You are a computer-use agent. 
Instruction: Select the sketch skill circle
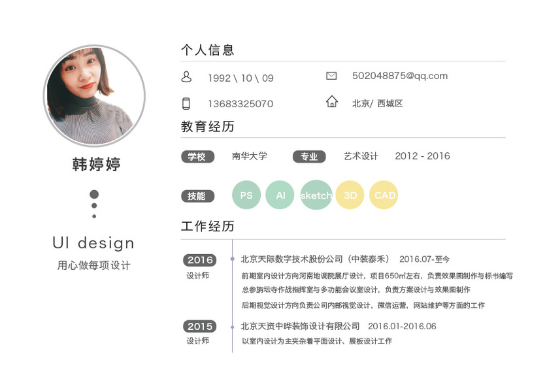[316, 195]
